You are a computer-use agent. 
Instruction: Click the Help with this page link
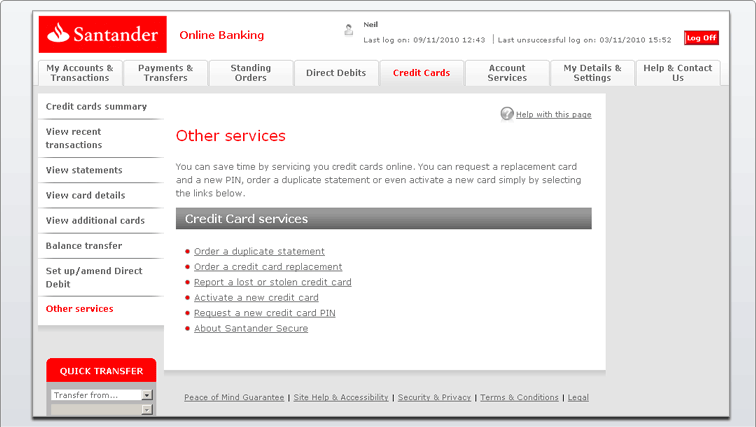pos(554,114)
